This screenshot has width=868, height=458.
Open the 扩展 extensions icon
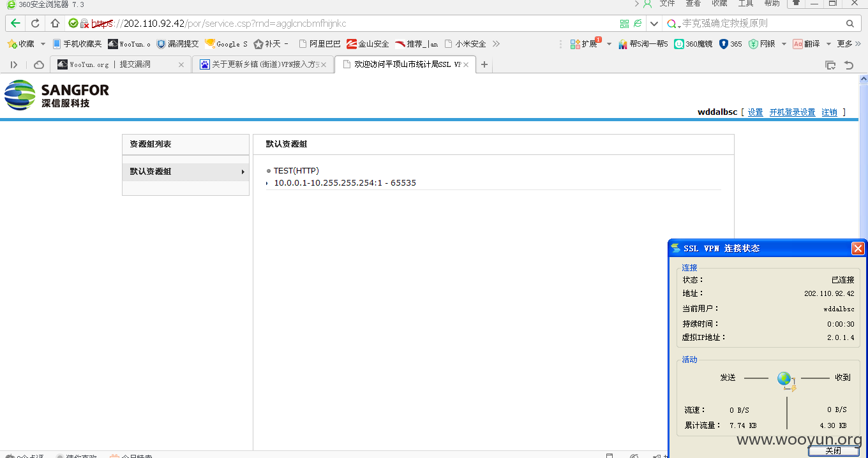tap(585, 44)
